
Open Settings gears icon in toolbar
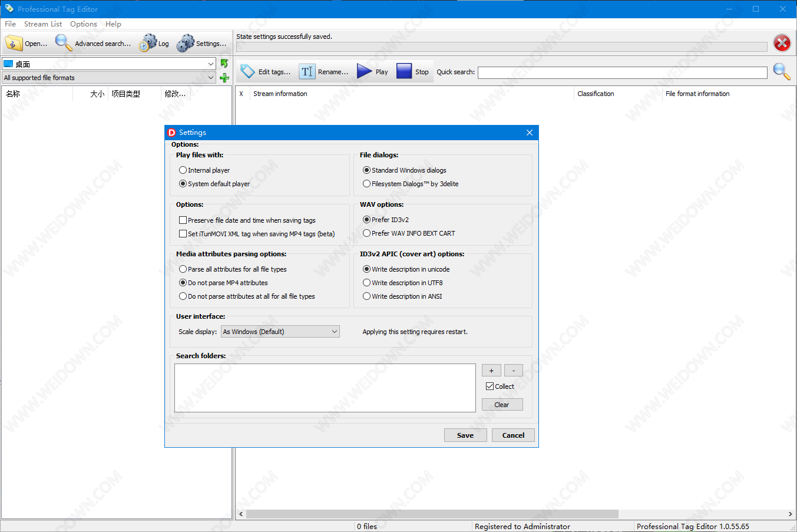pos(185,43)
